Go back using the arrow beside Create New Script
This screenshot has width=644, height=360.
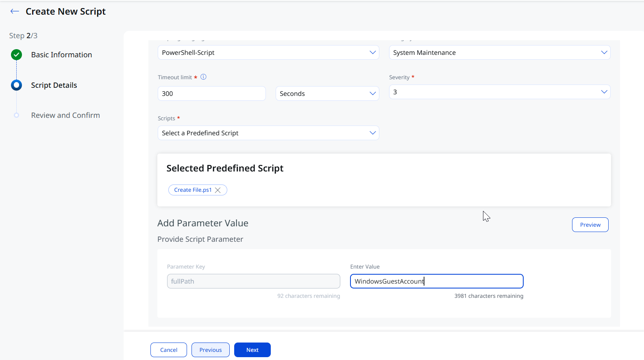15,11
